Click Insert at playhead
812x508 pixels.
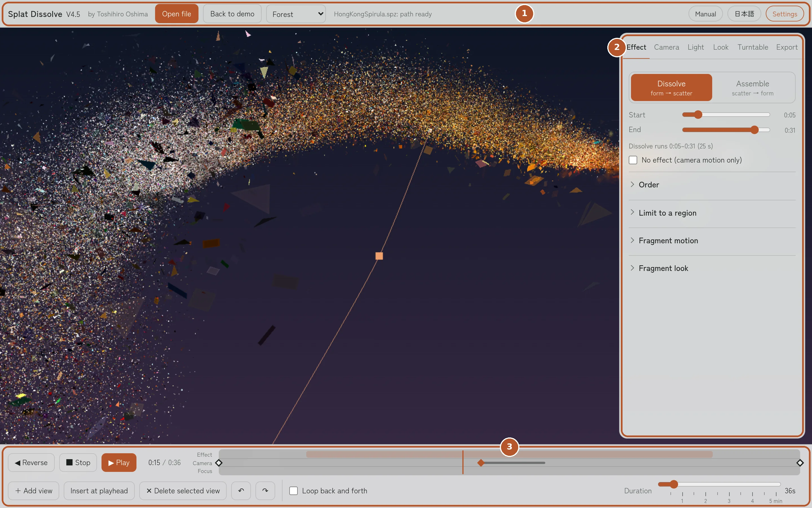click(x=99, y=491)
